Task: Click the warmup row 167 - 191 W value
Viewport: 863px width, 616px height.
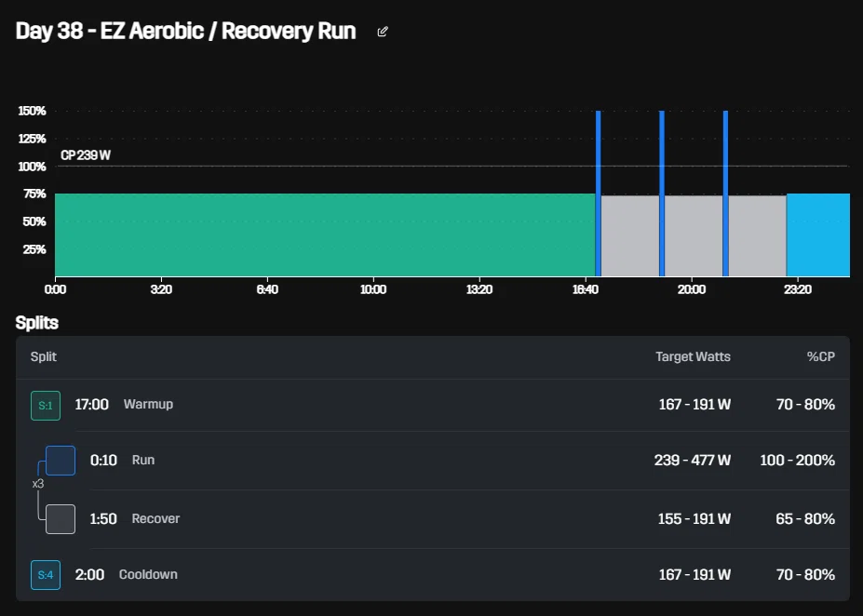Action: 694,404
